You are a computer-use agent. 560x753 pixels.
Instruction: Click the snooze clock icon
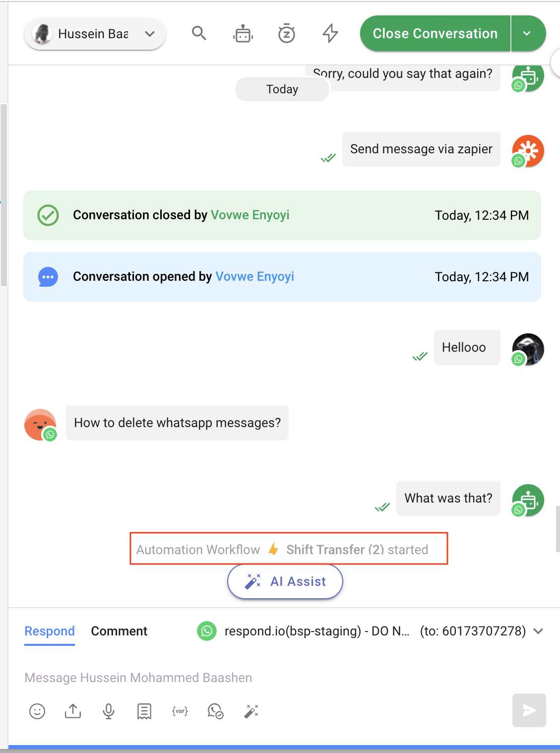[287, 34]
